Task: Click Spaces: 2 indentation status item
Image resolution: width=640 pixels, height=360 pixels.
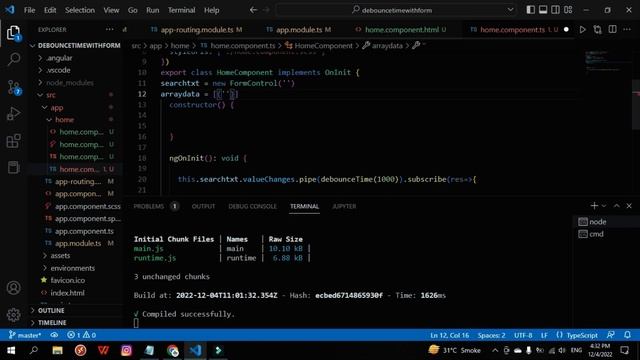Action: pos(491,335)
